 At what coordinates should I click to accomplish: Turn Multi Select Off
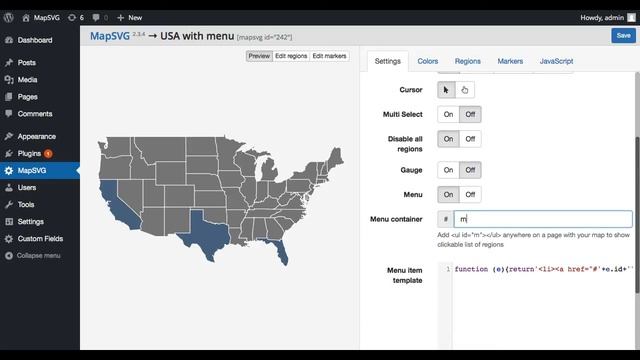470,114
